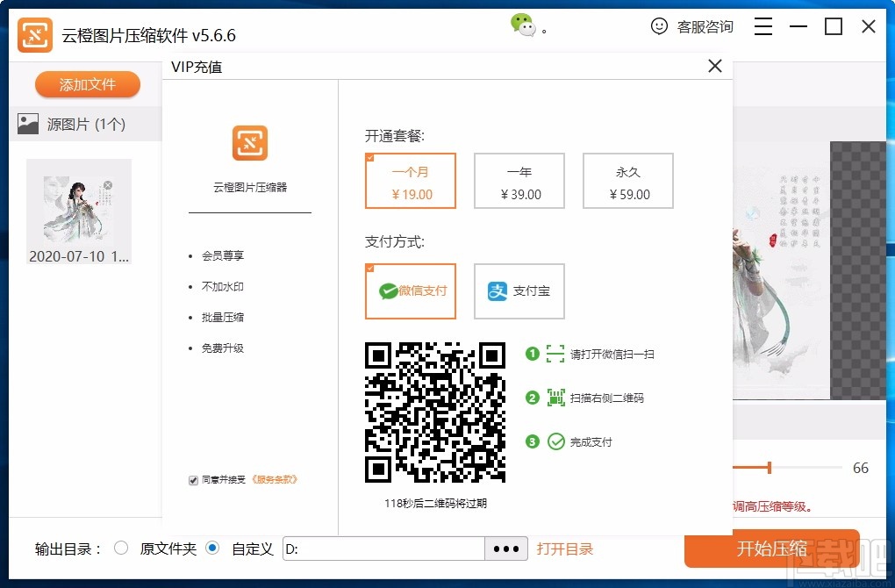Click the WeChat icon in the title bar
Screen dimensions: 895x588
[x=523, y=25]
